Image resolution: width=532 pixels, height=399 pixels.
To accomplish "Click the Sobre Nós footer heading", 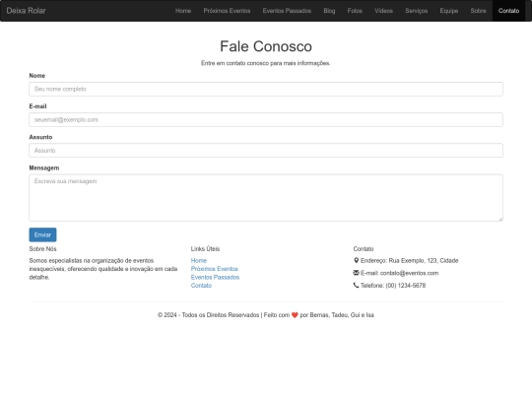I will pyautogui.click(x=42, y=248).
